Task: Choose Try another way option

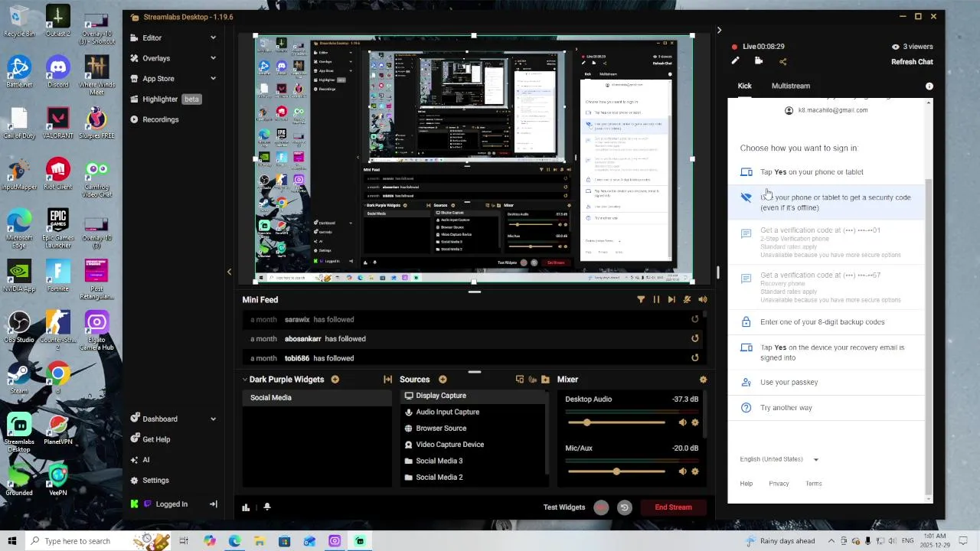Action: [826, 408]
